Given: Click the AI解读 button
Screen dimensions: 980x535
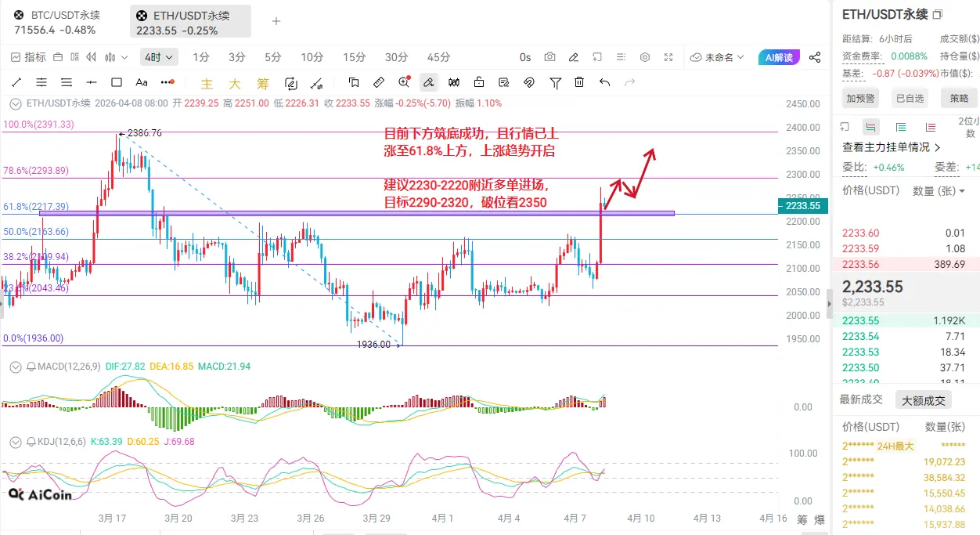Looking at the screenshot, I should [779, 57].
